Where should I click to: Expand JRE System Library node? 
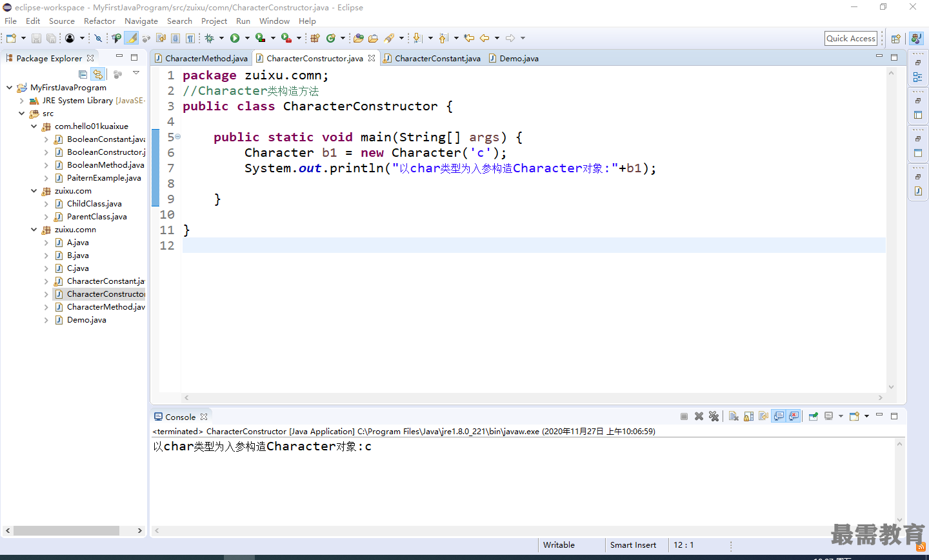click(x=21, y=101)
